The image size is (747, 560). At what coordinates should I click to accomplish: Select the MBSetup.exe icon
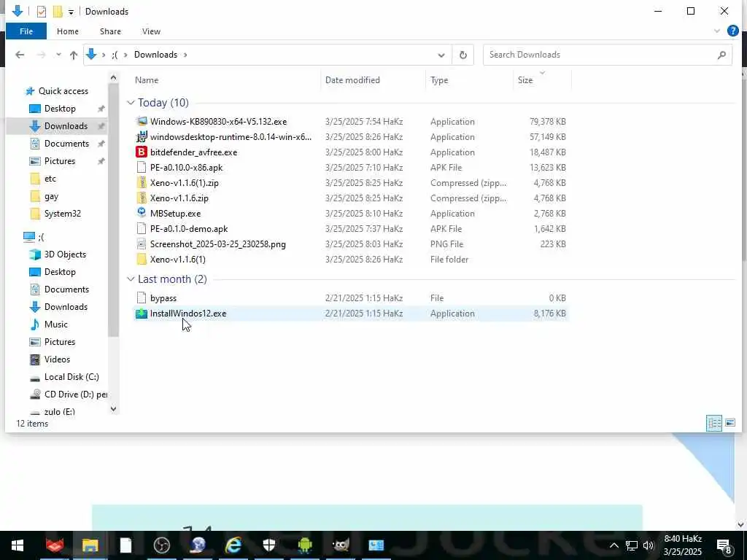pyautogui.click(x=142, y=213)
